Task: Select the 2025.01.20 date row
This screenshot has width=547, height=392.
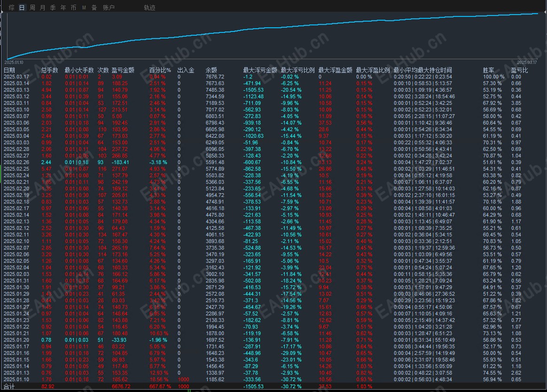Action: [273, 340]
